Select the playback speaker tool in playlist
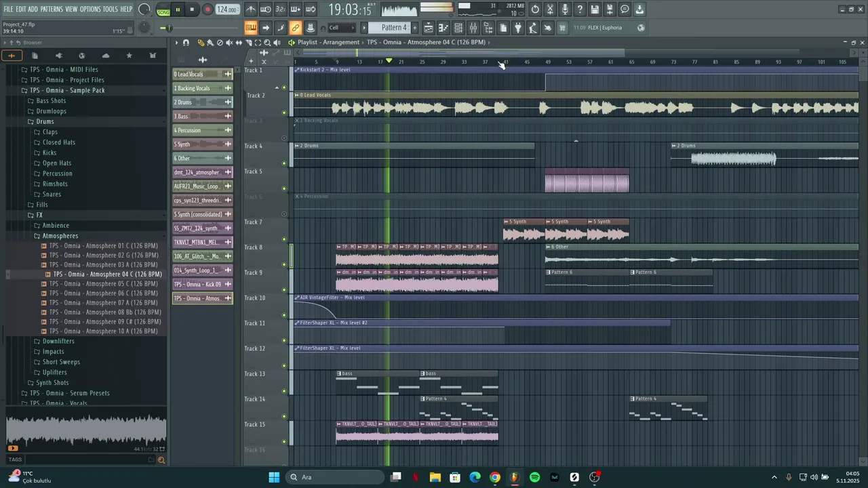The image size is (868, 488). tap(277, 43)
